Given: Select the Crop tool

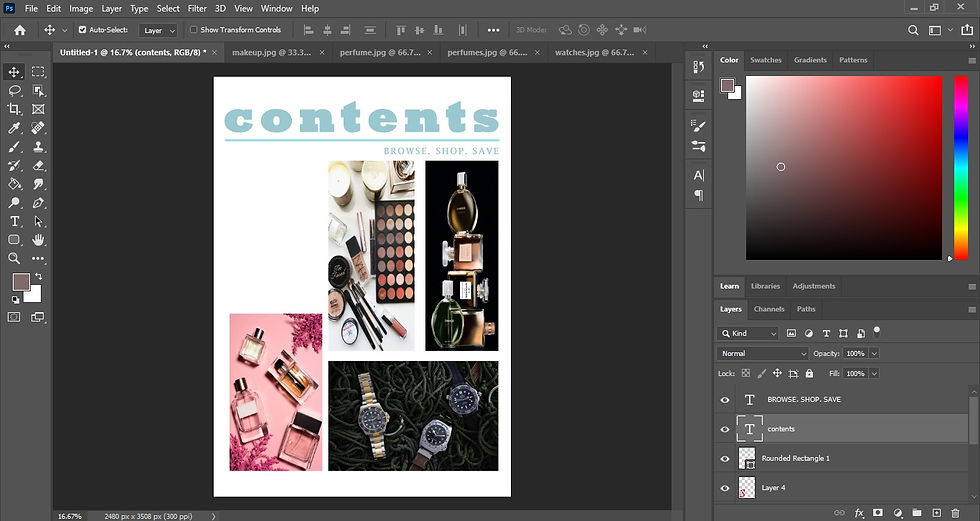Looking at the screenshot, I should [14, 109].
